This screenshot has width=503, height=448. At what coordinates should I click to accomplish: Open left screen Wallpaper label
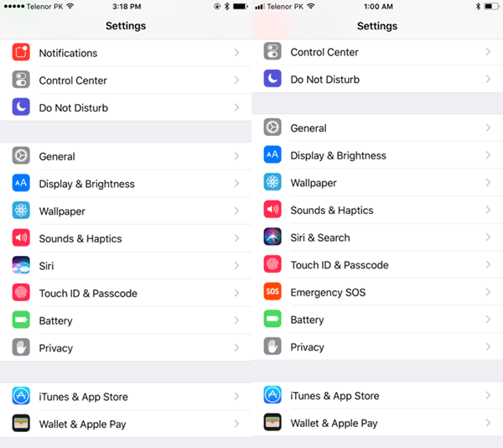(x=62, y=211)
